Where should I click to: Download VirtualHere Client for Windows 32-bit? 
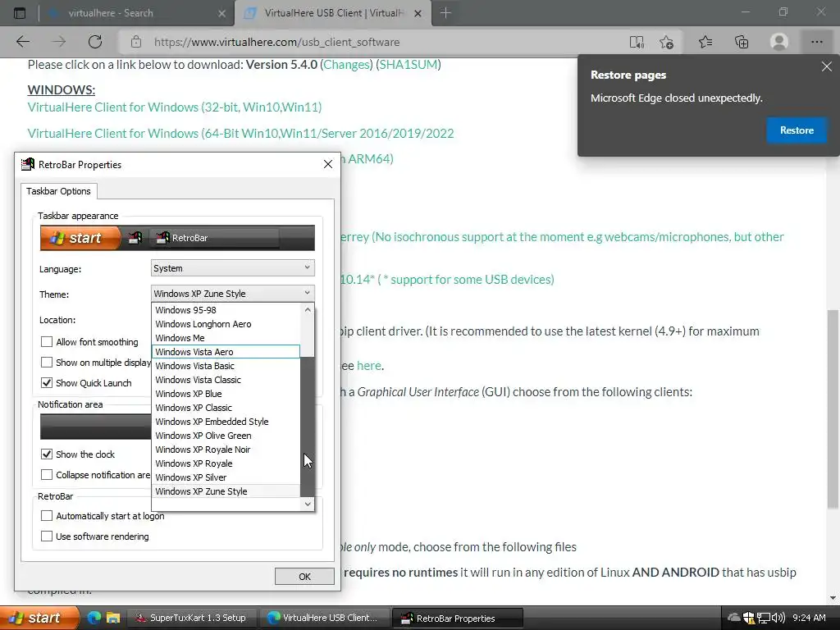pyautogui.click(x=175, y=107)
